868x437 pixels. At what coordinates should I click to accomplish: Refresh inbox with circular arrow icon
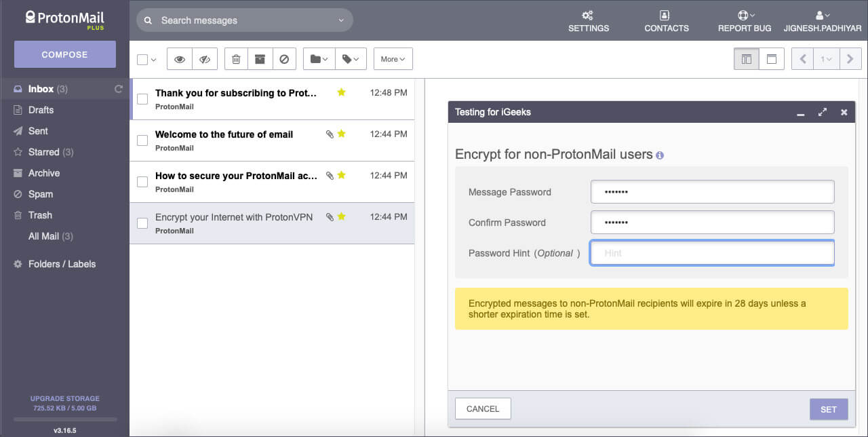(x=119, y=89)
